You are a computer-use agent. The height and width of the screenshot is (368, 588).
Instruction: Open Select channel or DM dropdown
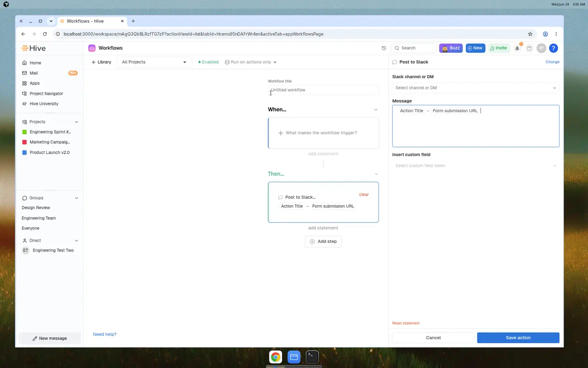[476, 88]
